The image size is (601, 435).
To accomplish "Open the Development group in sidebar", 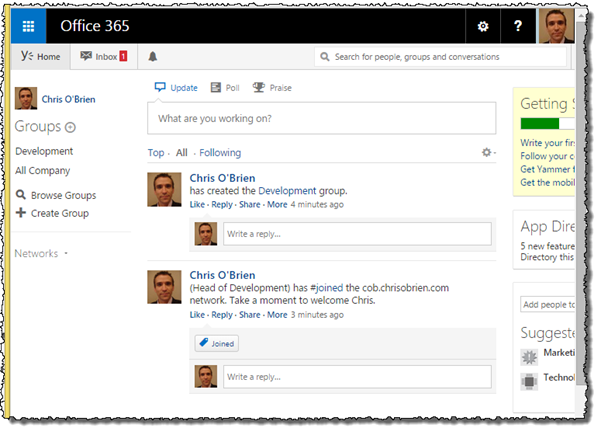I will [44, 151].
